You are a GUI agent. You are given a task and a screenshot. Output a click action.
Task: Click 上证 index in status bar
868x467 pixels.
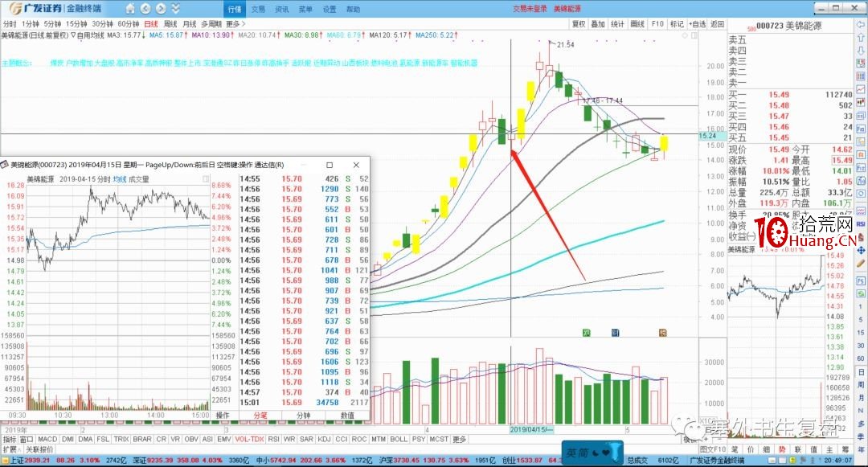[18, 461]
